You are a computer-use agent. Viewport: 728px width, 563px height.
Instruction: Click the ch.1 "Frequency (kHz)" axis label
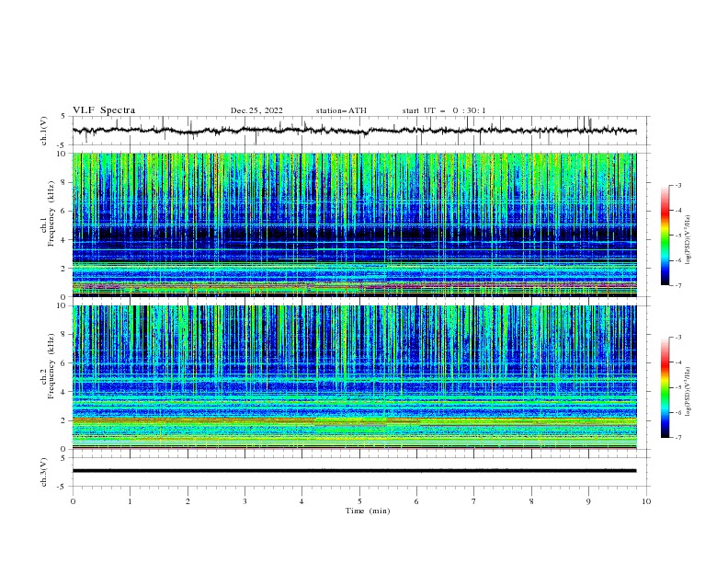(51, 214)
